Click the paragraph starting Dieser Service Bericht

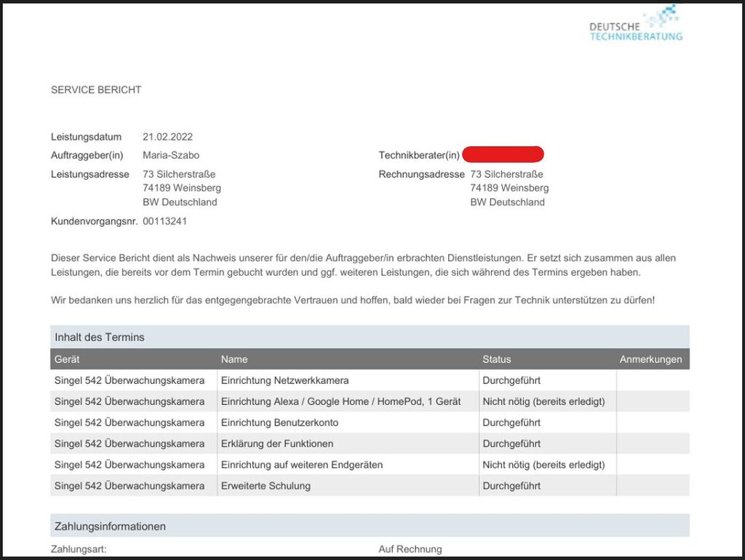(364, 265)
